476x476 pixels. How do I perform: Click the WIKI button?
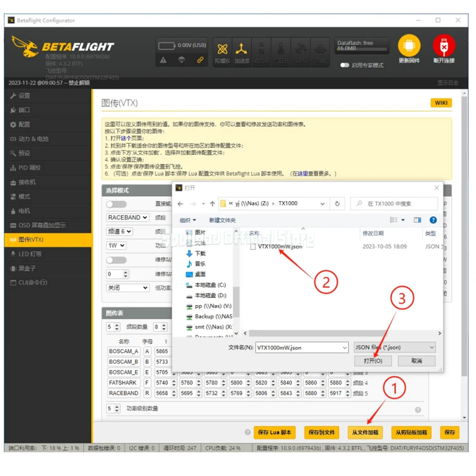(441, 103)
